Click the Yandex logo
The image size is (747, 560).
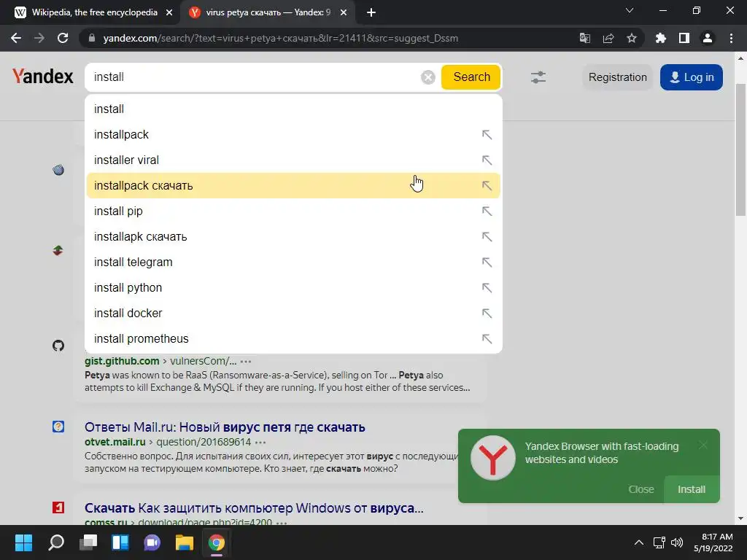pyautogui.click(x=43, y=76)
